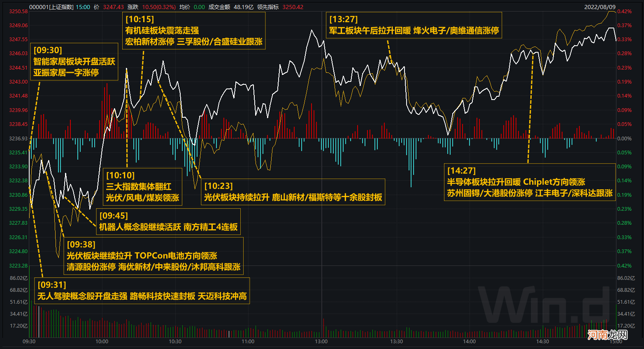Click the 17.20亿 volume label on right axis
644x349 pixels.
coord(626,326)
